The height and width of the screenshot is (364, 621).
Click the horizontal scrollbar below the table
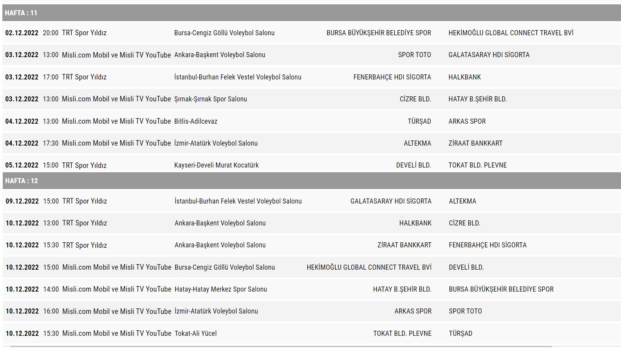click(x=281, y=347)
